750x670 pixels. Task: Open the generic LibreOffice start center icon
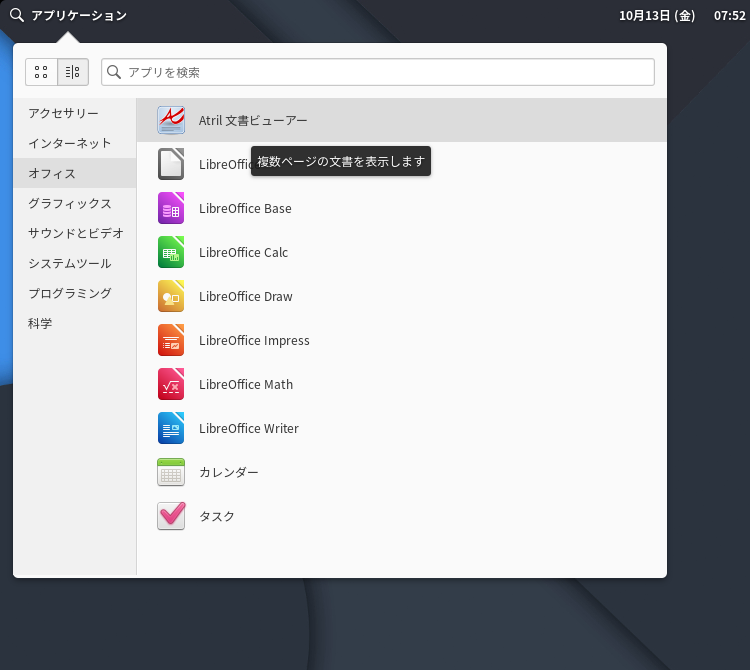coord(171,164)
